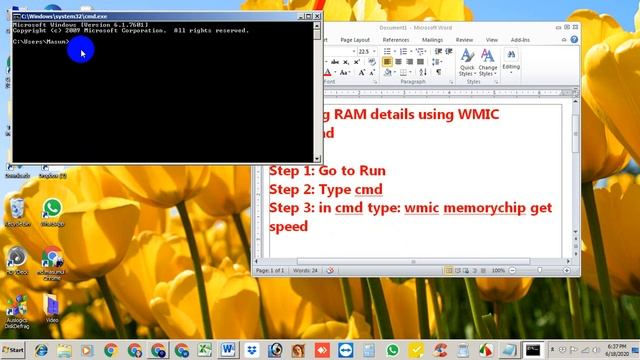The height and width of the screenshot is (360, 640).
Task: Open Excel from the taskbar
Action: (x=204, y=350)
